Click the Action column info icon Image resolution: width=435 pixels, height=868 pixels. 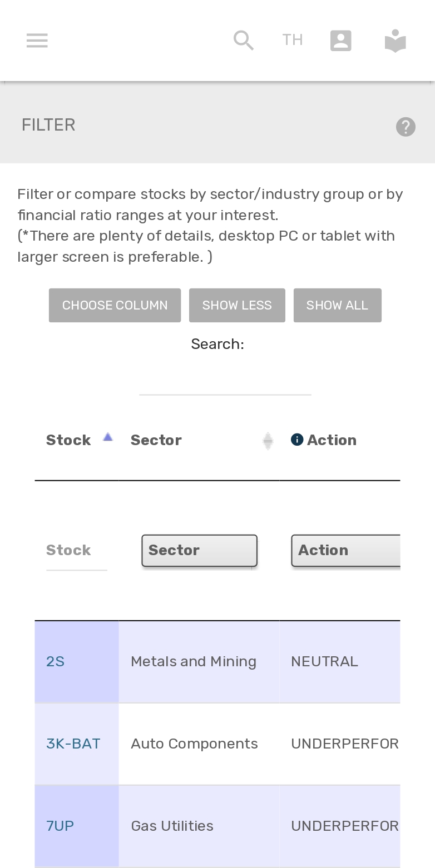click(x=297, y=440)
